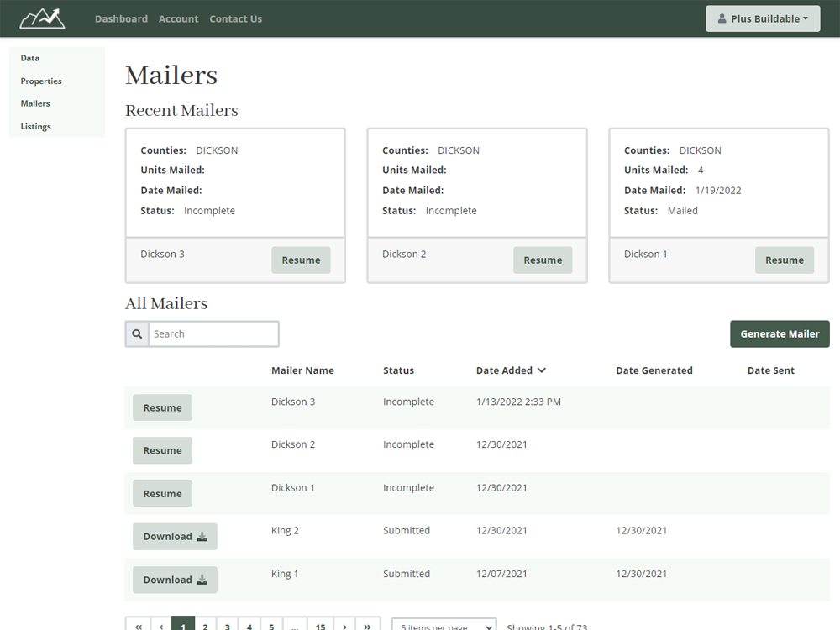Select Mailers in sidebar
Image resolution: width=840 pixels, height=630 pixels.
click(x=35, y=103)
